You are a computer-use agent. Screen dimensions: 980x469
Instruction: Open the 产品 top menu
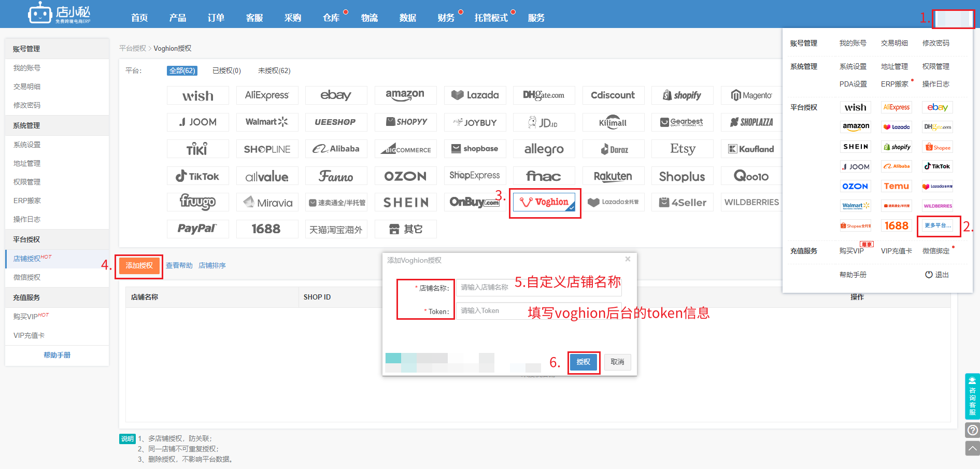pyautogui.click(x=178, y=18)
